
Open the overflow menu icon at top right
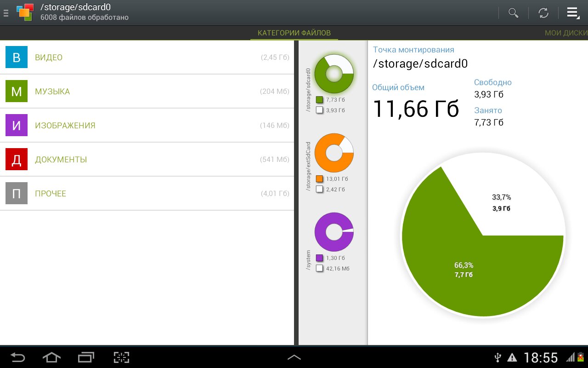(572, 13)
